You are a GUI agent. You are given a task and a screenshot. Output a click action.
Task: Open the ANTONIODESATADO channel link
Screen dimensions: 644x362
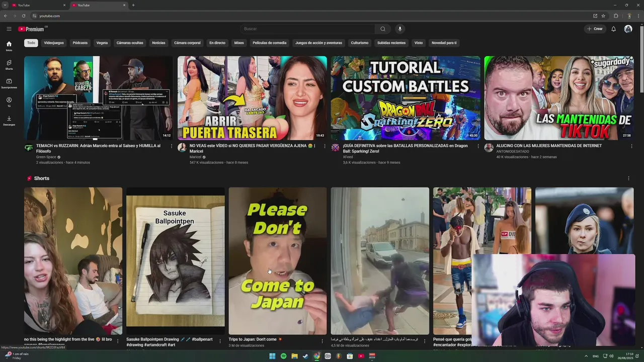pyautogui.click(x=513, y=151)
